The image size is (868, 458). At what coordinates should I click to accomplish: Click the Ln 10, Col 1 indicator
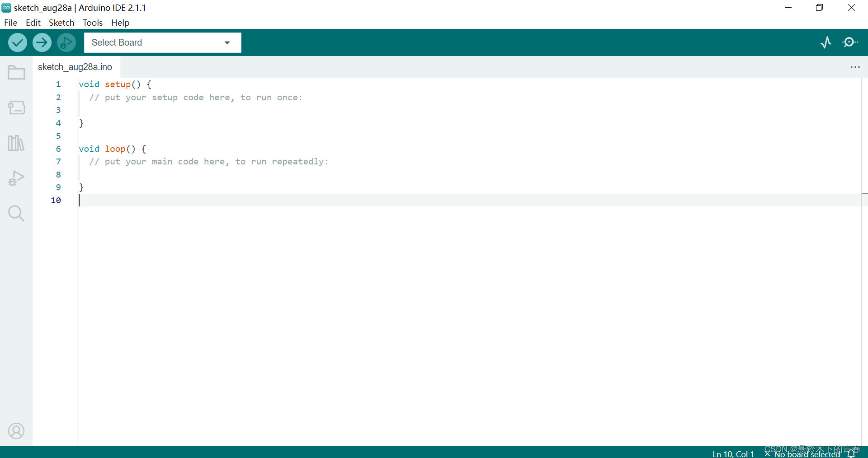tap(733, 454)
